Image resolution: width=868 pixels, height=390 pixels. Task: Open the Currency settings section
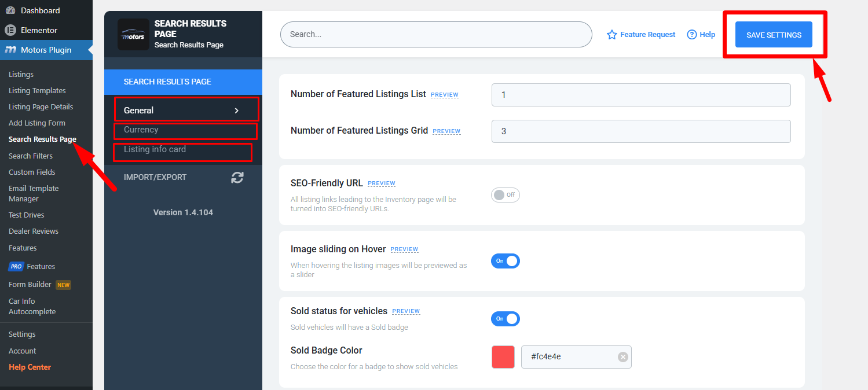coord(141,130)
